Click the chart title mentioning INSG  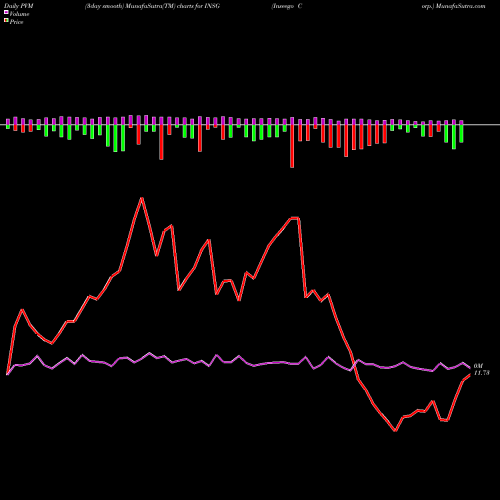pyautogui.click(x=152, y=6)
